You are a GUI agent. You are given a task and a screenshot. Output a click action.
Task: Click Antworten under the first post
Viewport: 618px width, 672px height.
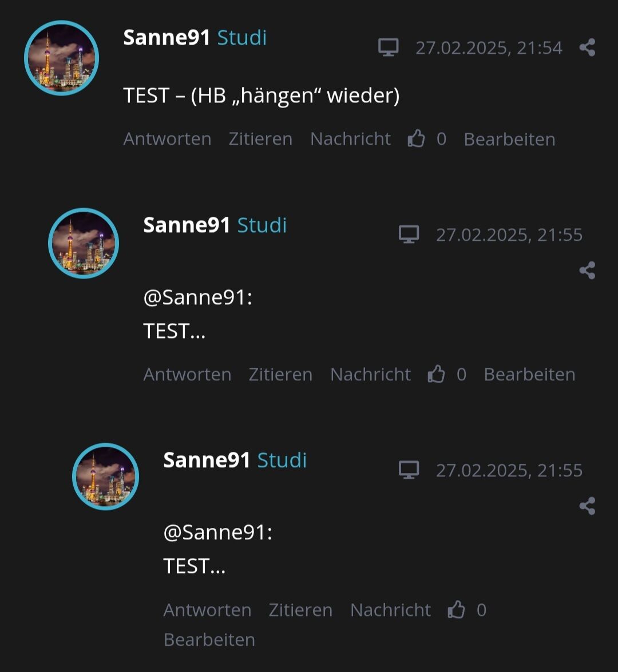167,140
